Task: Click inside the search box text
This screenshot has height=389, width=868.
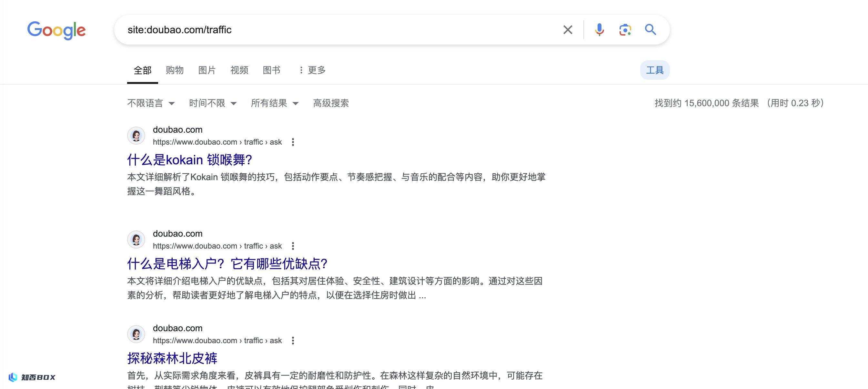Action: 180,30
